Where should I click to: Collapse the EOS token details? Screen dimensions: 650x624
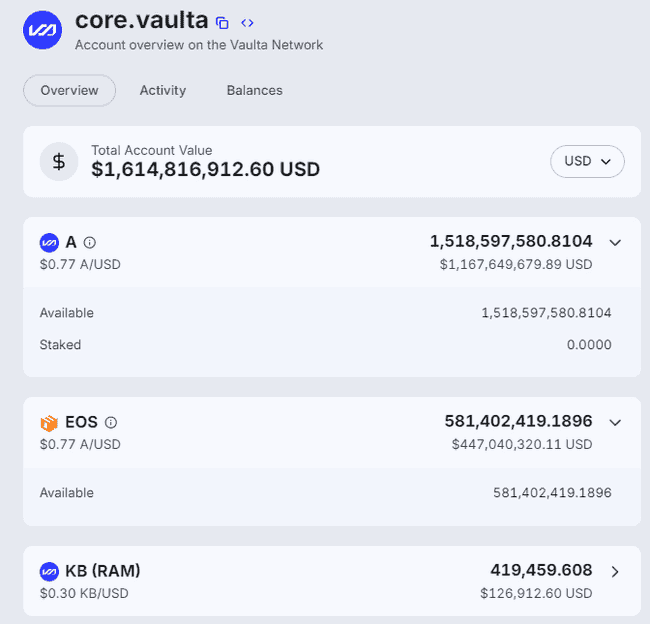click(x=615, y=422)
